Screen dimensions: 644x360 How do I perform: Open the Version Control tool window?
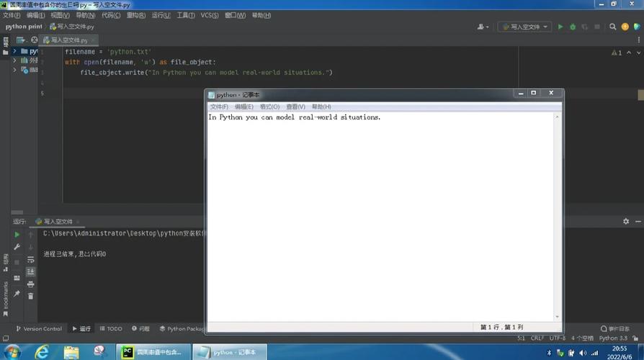click(39, 328)
